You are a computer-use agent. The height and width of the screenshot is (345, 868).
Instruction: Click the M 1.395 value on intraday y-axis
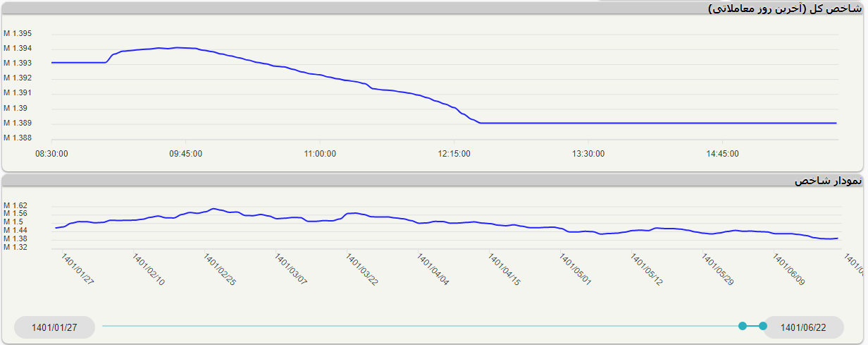point(18,34)
